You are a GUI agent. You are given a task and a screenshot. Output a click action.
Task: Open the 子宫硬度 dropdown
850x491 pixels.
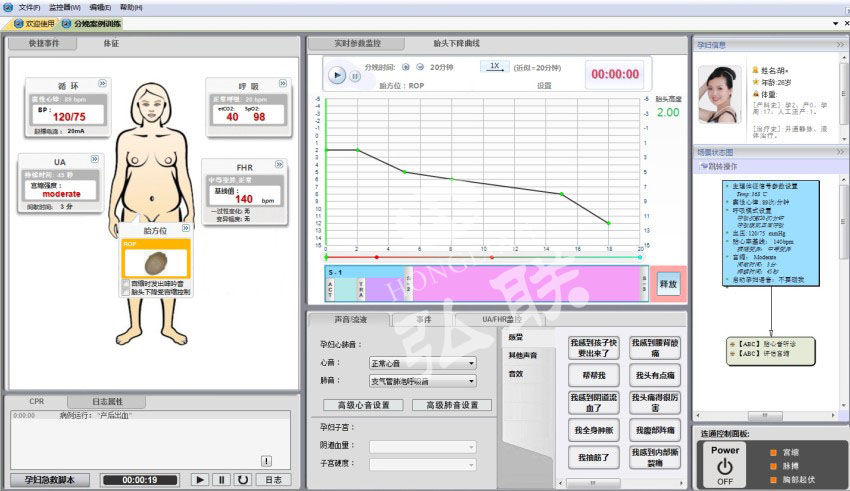tap(422, 464)
